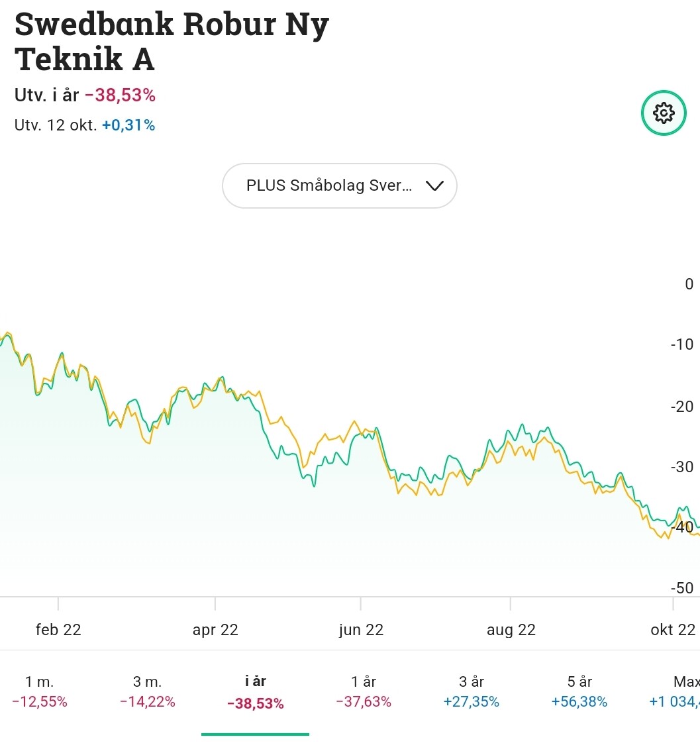The width and height of the screenshot is (700, 755).
Task: Switch to the 3 m. period
Action: (148, 691)
